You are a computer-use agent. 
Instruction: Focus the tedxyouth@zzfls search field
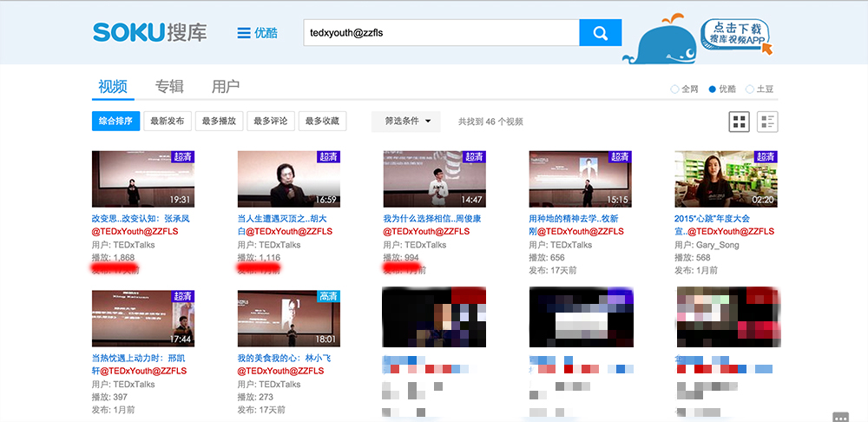(x=441, y=33)
